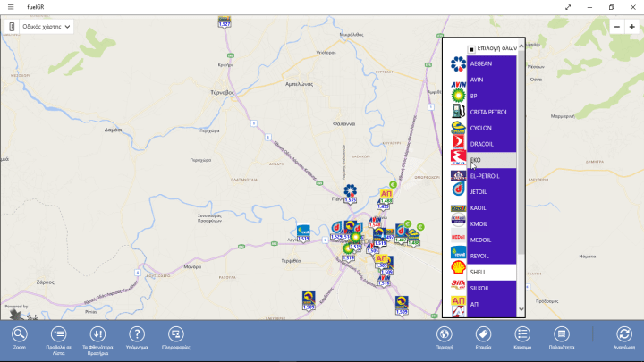Screen dimensions: 644x362
Task: Toggle ΑΠ in the company list
Action: (x=491, y=304)
